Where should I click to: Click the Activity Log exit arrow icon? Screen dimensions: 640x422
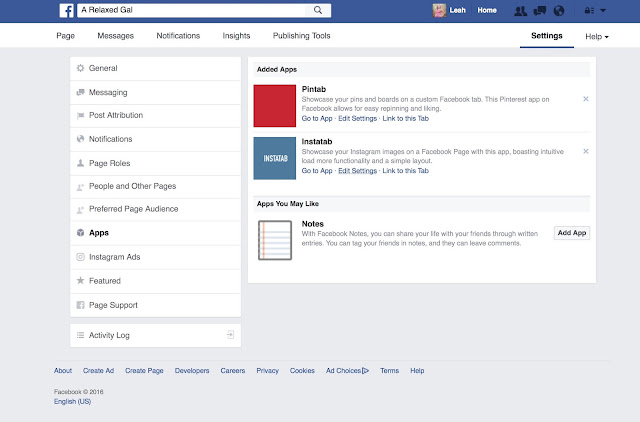pos(231,335)
